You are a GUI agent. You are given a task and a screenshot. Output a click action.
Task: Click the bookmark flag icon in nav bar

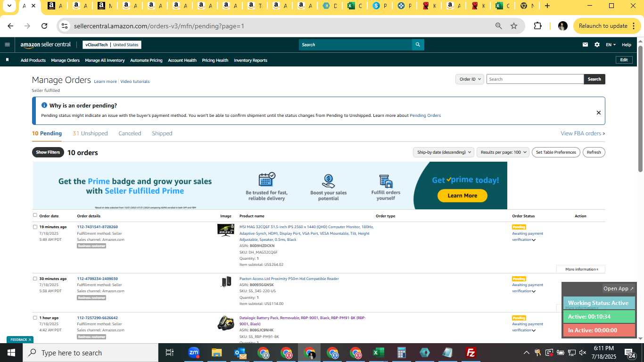(7, 60)
